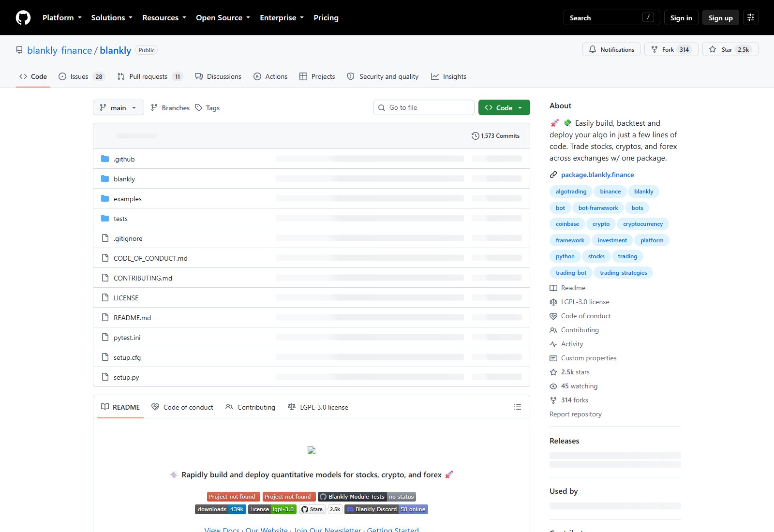The image size is (774, 532).
Task: Switch to the Issues tab
Action: [81, 76]
